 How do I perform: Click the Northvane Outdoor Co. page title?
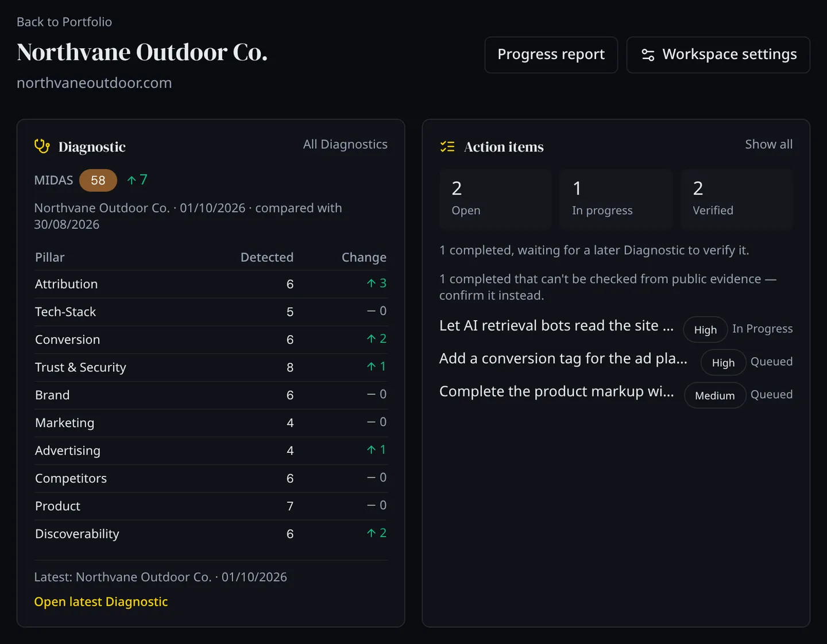click(142, 52)
